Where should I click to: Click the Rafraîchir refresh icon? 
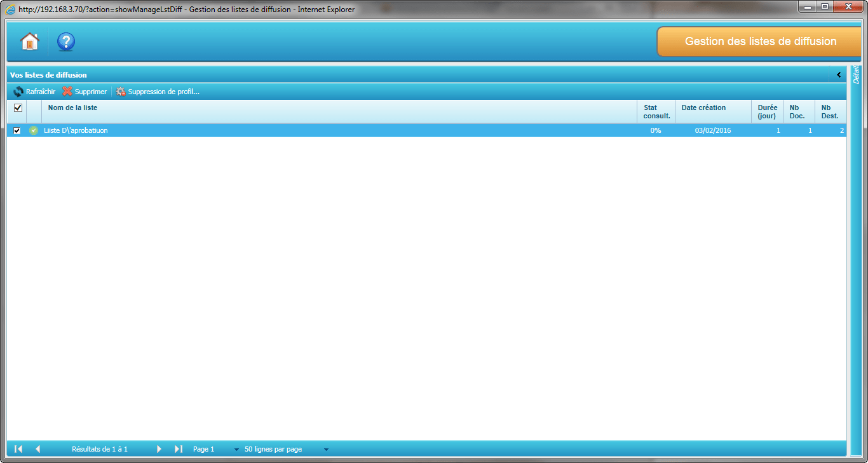tap(18, 92)
